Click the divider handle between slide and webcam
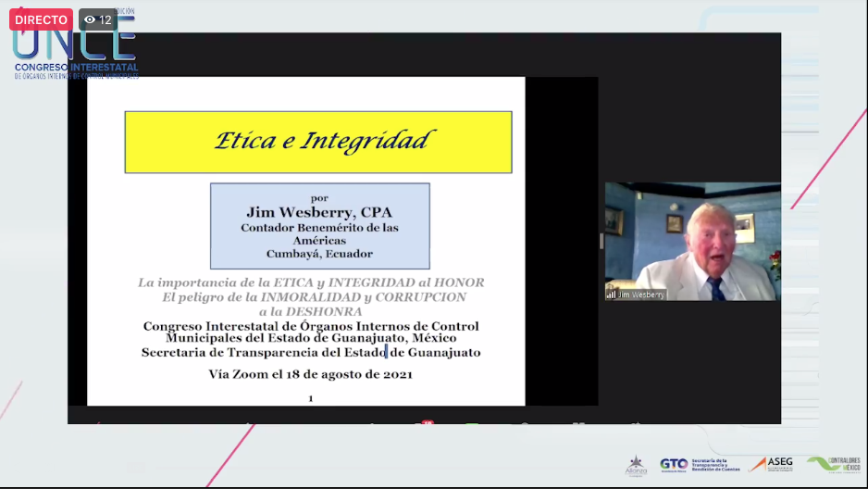The width and height of the screenshot is (868, 489). pos(601,241)
